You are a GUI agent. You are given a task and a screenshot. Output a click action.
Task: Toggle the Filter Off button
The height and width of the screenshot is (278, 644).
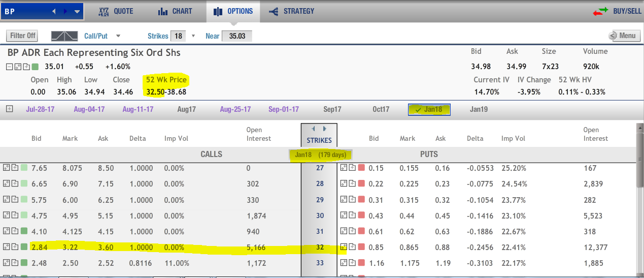tap(23, 36)
